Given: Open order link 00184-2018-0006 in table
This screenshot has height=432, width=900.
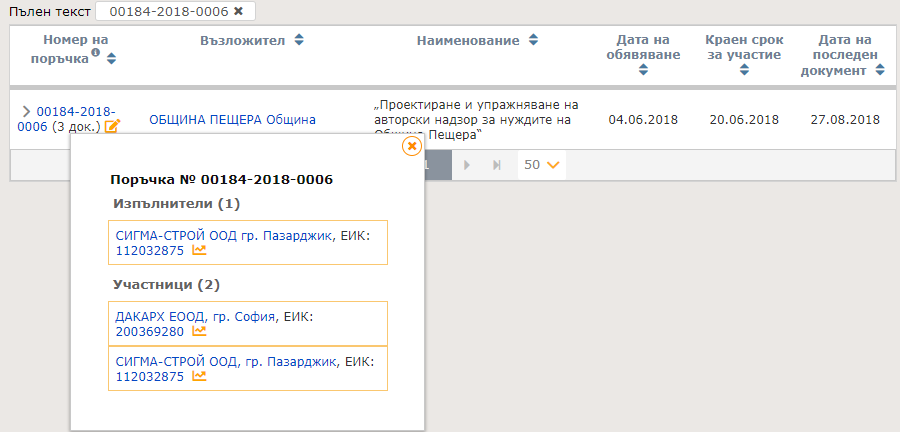Looking at the screenshot, I should (x=75, y=111).
